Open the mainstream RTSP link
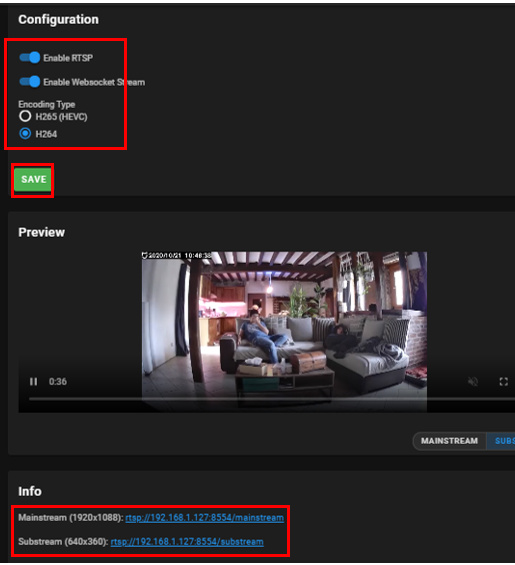 point(204,518)
